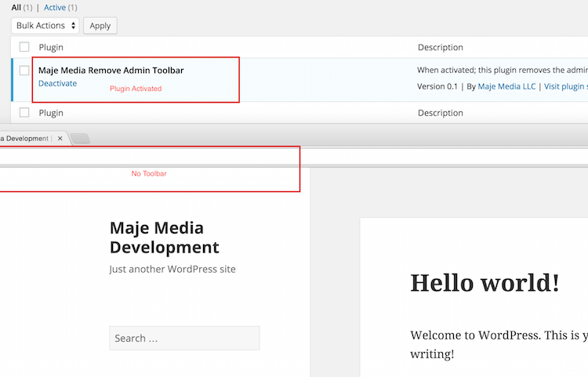Show All plugins filter

16,7
